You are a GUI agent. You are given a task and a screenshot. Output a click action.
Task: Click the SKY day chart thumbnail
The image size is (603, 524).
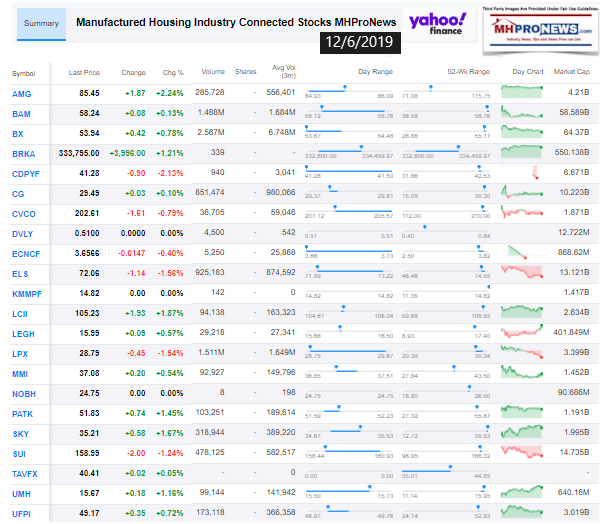click(522, 432)
